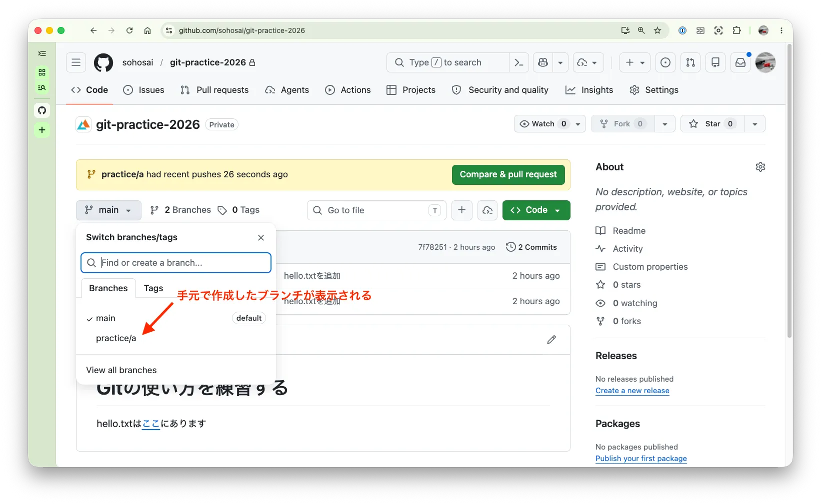Expand the Watch notification options arrow
The height and width of the screenshot is (504, 821).
point(578,124)
